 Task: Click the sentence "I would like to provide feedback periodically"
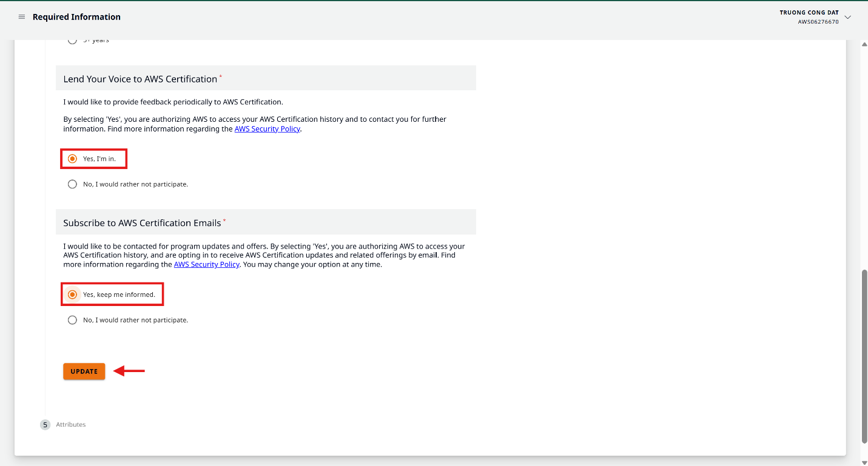tap(173, 102)
